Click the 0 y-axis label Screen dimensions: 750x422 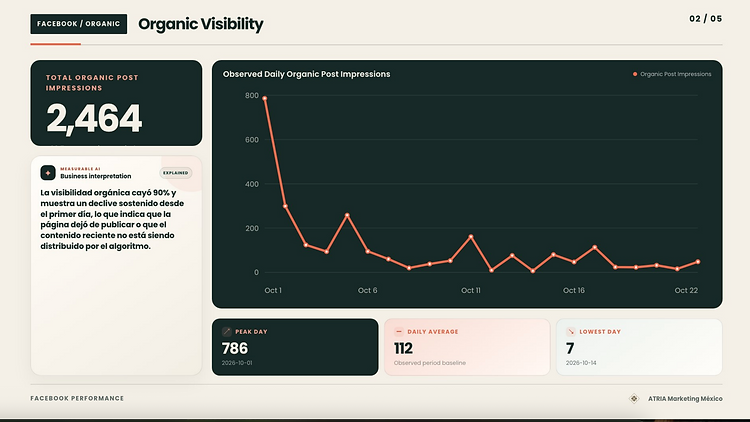(256, 272)
